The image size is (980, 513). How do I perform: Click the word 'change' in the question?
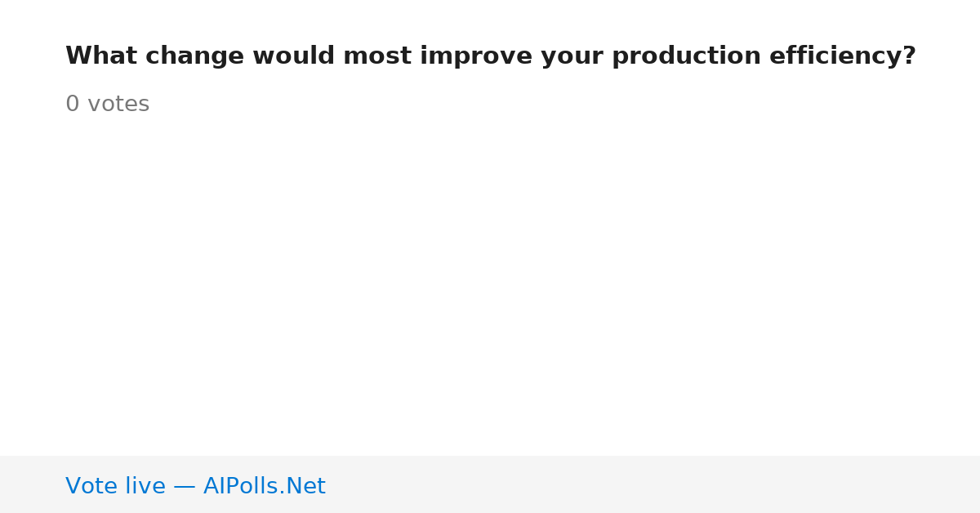coord(194,57)
